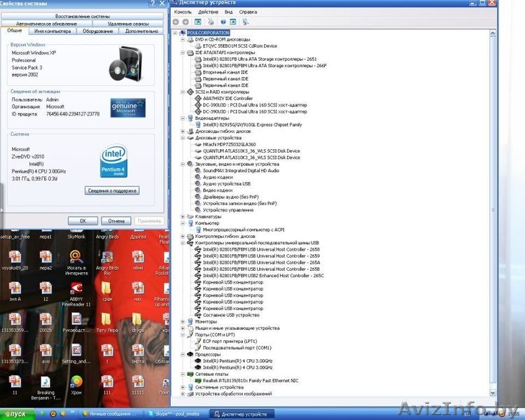Click the print icon in Device Manager toolbar
This screenshot has height=420, width=525.
(209, 22)
